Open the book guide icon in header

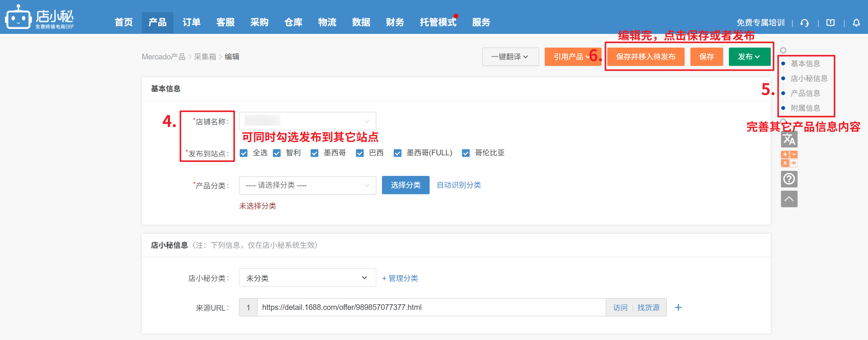click(830, 23)
